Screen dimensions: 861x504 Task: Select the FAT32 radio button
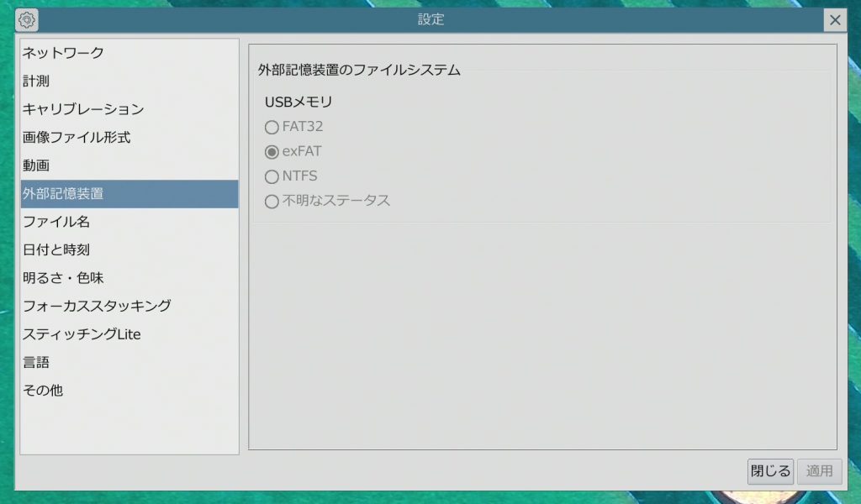[x=272, y=128]
